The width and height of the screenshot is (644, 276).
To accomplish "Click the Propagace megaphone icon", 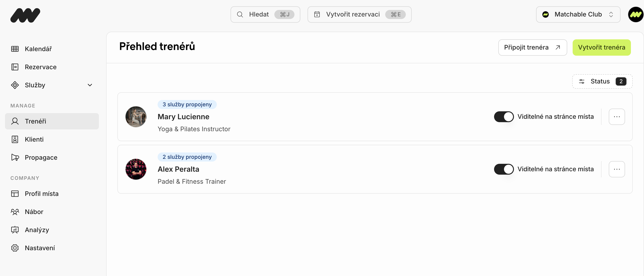I will 15,157.
